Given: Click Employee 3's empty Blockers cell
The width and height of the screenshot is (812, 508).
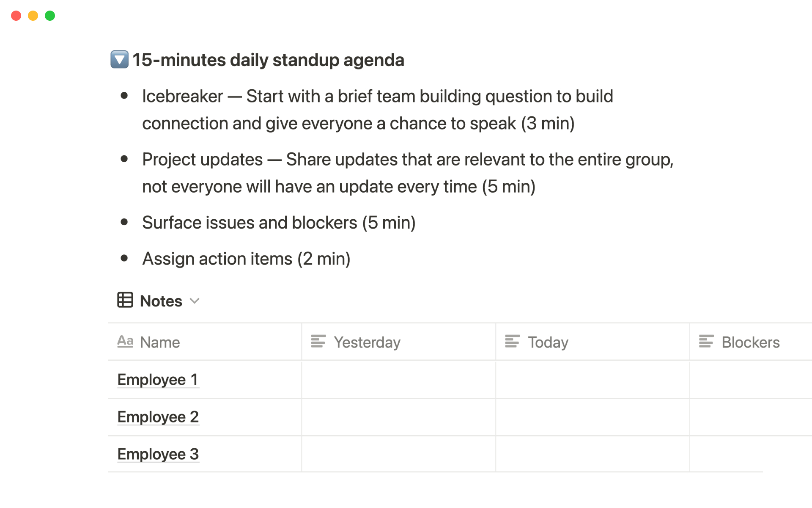Looking at the screenshot, I should pos(750,454).
